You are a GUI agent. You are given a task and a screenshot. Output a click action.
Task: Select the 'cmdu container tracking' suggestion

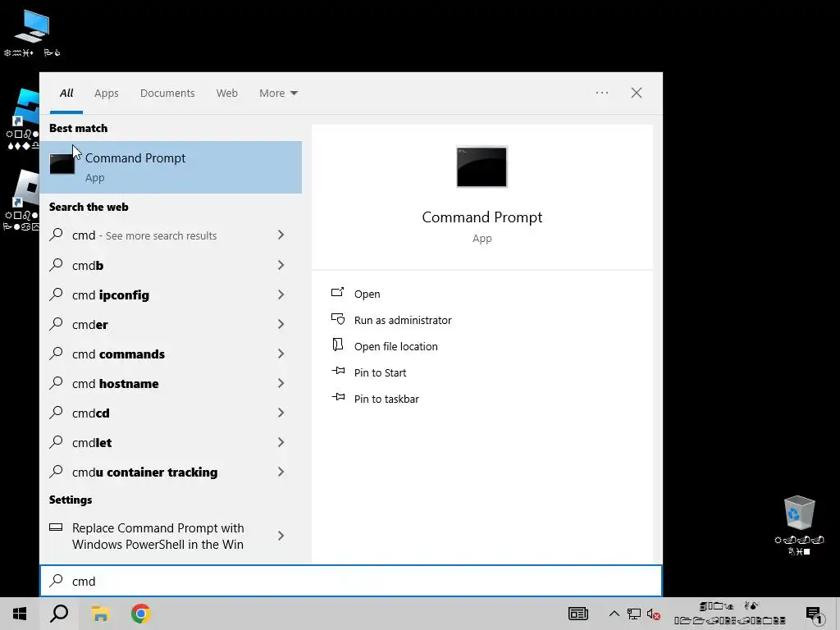tap(171, 472)
